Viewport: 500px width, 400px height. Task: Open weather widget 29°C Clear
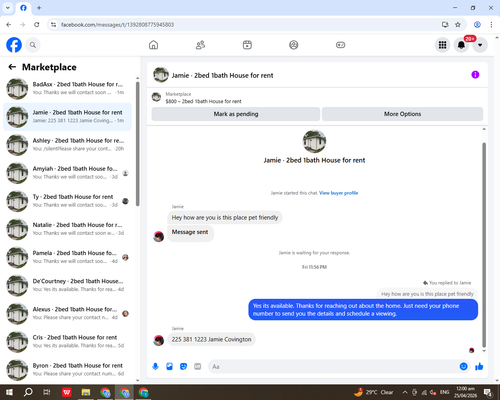pos(373,392)
